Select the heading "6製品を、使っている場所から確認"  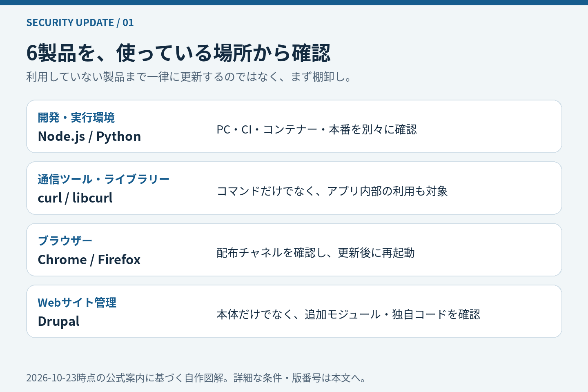coord(178,53)
